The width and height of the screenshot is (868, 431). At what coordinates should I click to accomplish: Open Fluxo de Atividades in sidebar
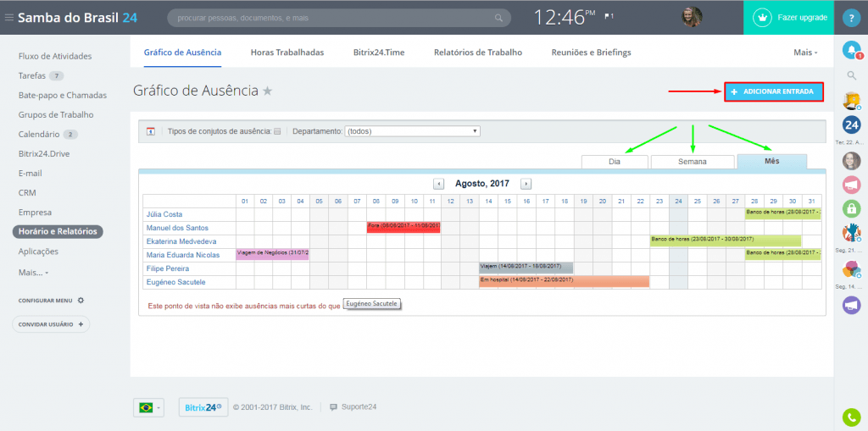click(x=55, y=56)
